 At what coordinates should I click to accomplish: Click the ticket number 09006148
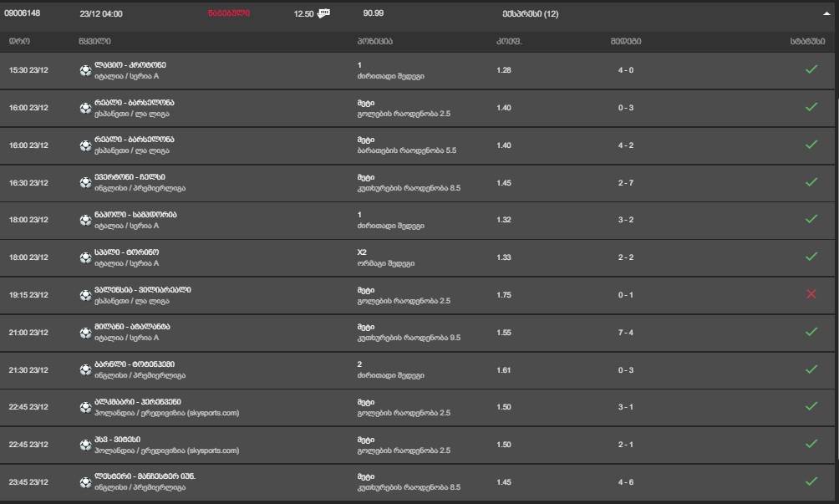[x=23, y=14]
